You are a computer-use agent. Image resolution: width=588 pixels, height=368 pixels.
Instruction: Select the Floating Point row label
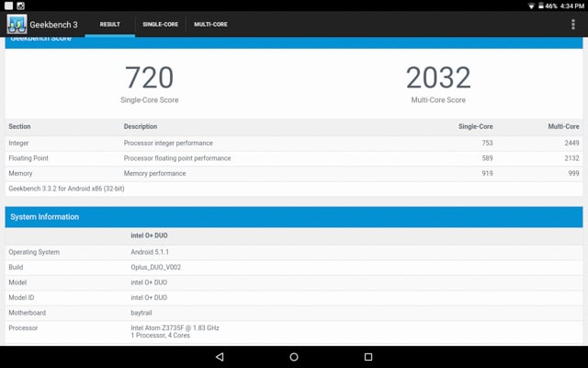(x=28, y=158)
